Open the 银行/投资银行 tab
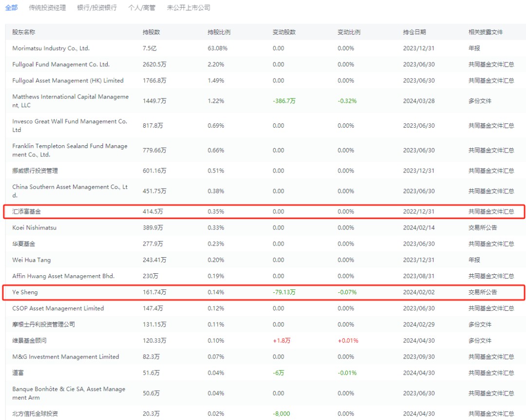The image size is (526, 420). (x=97, y=8)
